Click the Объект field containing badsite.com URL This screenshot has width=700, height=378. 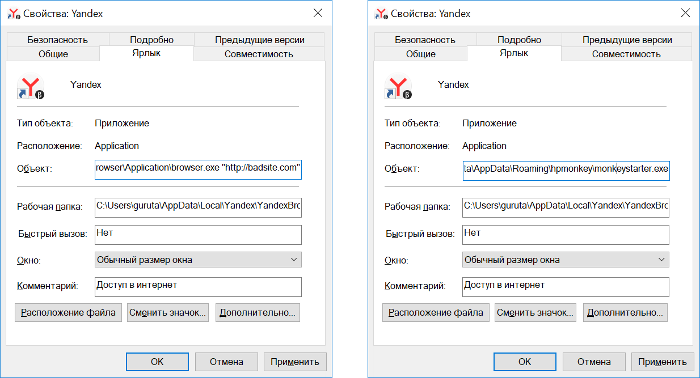(198, 170)
